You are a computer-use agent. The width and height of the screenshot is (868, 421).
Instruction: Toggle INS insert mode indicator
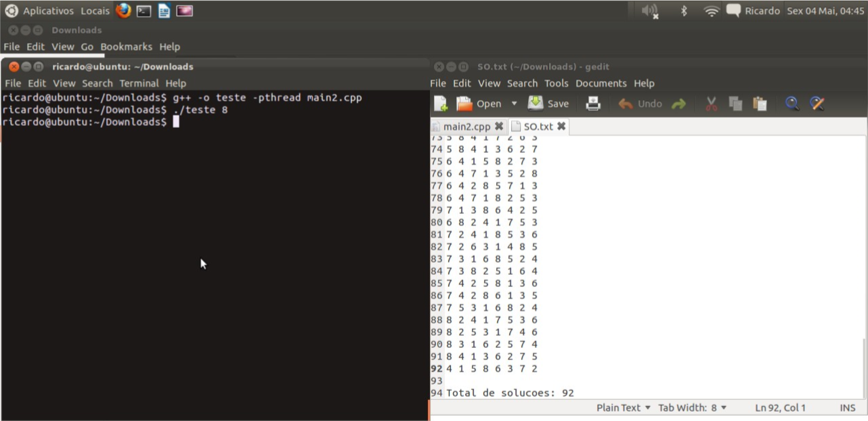click(847, 407)
